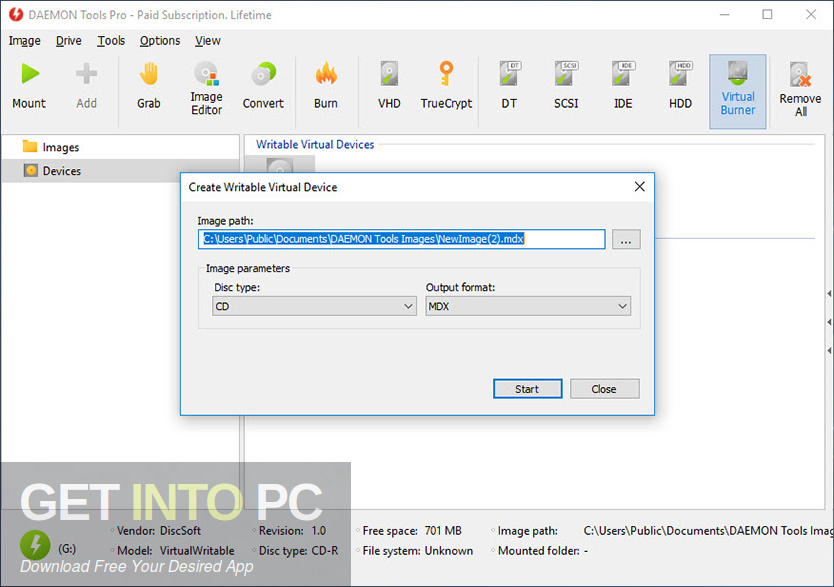This screenshot has height=587, width=834.
Task: Add a SCSI virtual drive
Action: tap(566, 87)
